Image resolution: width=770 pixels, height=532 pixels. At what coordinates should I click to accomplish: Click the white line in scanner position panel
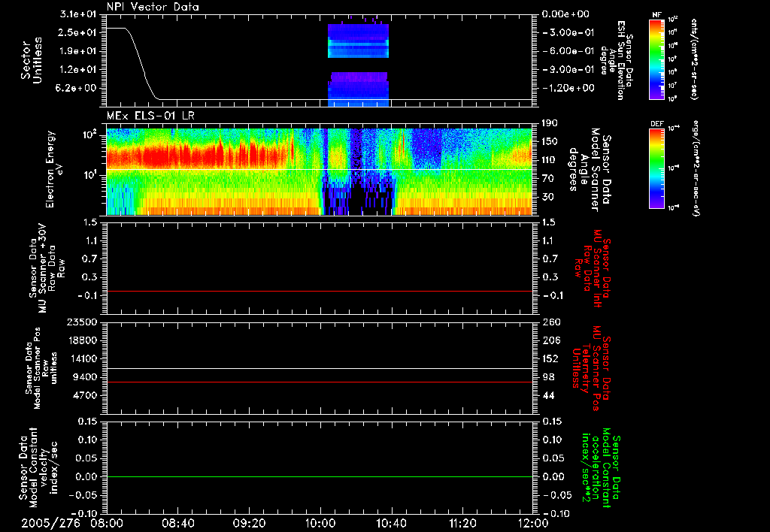pyautogui.click(x=320, y=368)
